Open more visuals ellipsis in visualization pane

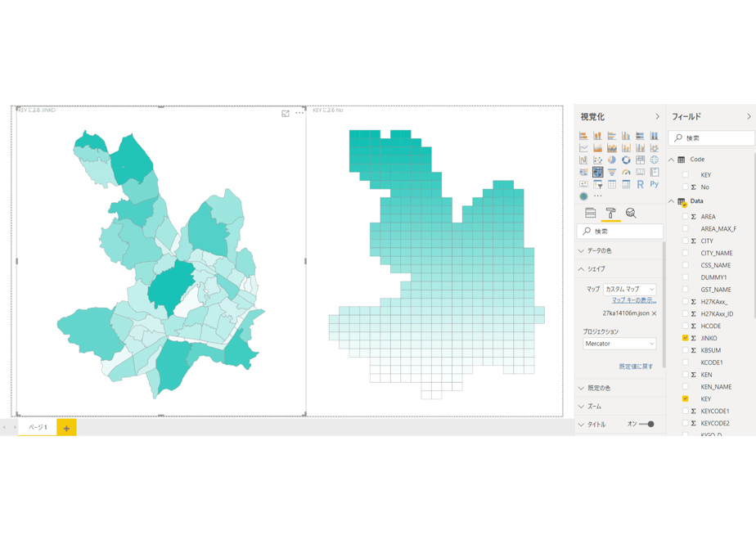tap(598, 196)
